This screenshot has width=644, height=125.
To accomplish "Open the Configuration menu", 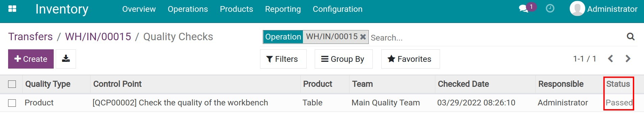I will [338, 9].
